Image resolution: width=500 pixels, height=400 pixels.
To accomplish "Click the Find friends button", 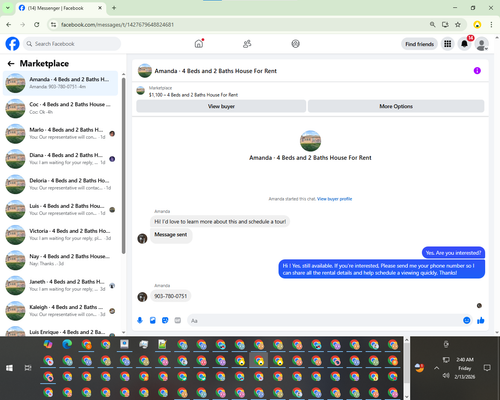I will tap(419, 44).
